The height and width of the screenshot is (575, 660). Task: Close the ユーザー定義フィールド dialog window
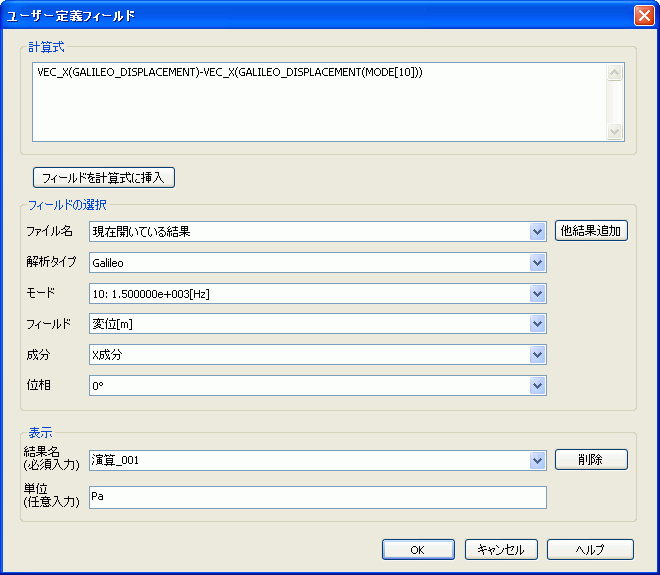click(644, 15)
